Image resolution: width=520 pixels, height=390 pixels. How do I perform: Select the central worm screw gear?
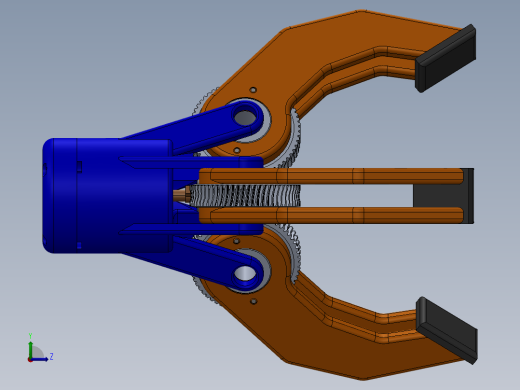pyautogui.click(x=245, y=196)
